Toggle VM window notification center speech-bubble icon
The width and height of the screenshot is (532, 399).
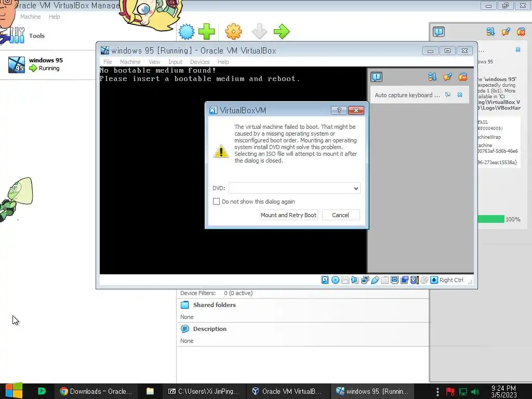[376, 77]
